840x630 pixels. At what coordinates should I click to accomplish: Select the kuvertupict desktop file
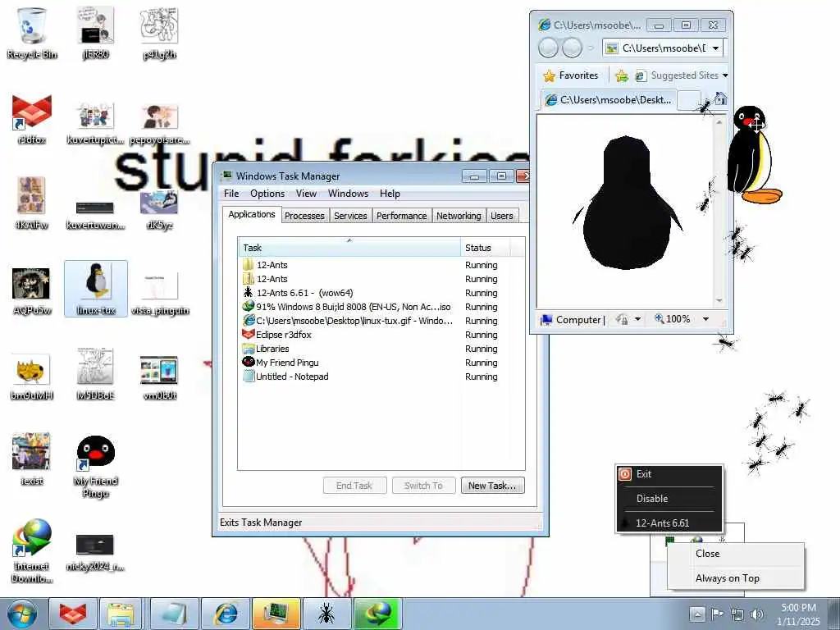point(95,123)
